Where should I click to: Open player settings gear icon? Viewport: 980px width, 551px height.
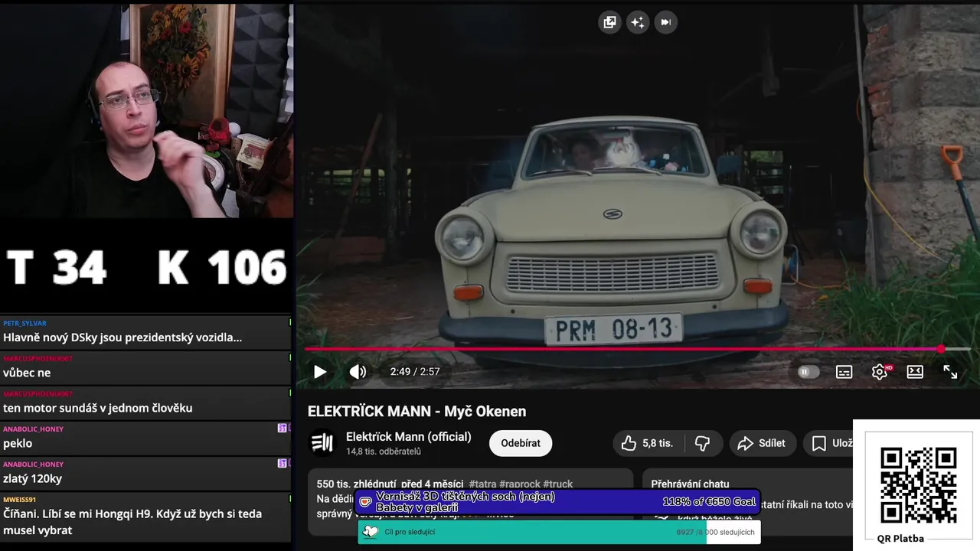pos(880,372)
